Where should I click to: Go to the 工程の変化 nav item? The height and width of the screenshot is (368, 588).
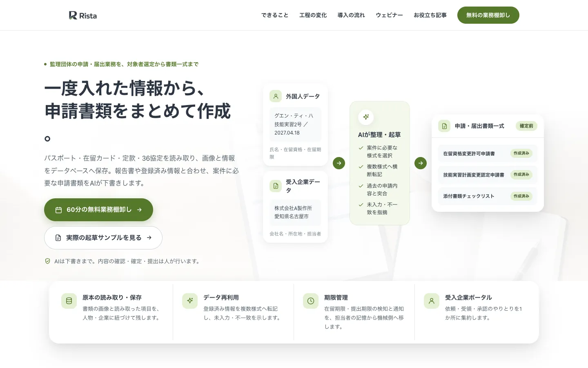click(313, 15)
